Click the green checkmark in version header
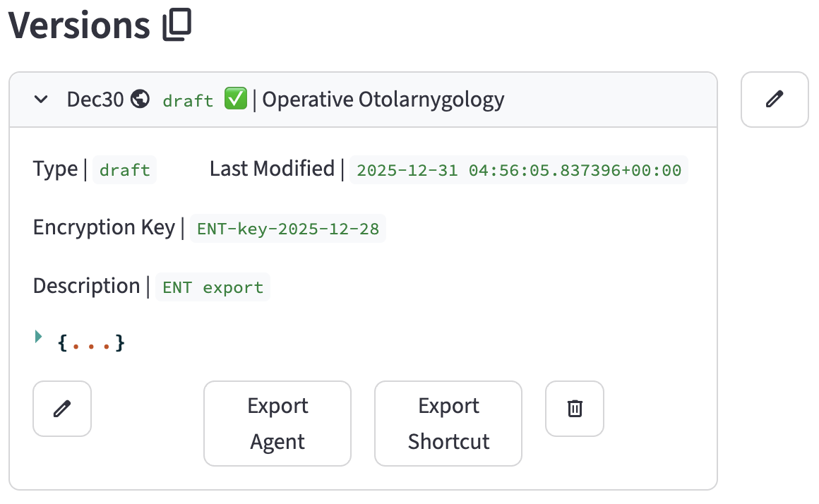 (235, 100)
